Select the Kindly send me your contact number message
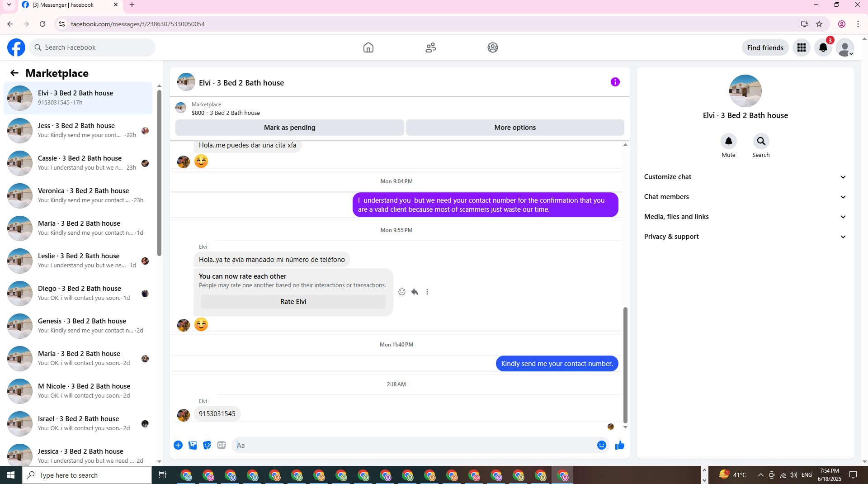The width and height of the screenshot is (868, 484). [557, 364]
